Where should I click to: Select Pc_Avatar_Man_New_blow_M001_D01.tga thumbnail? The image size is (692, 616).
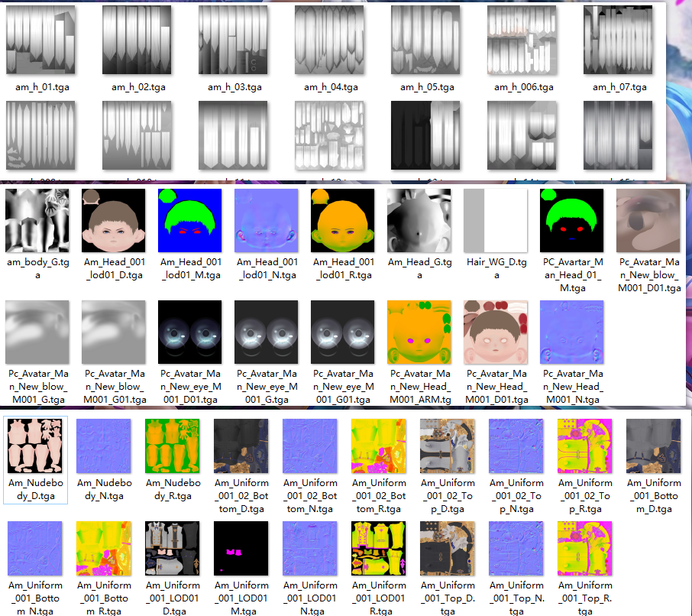coord(648,220)
